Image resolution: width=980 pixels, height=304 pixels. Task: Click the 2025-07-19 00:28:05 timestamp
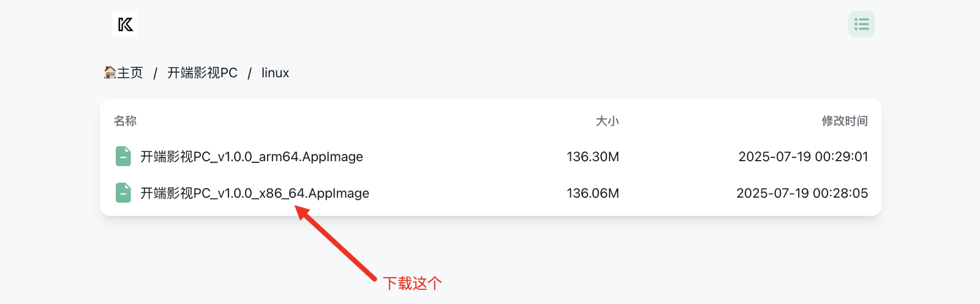point(802,194)
